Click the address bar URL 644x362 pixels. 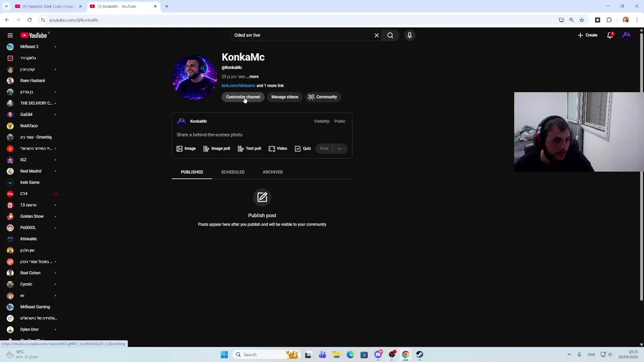74,20
